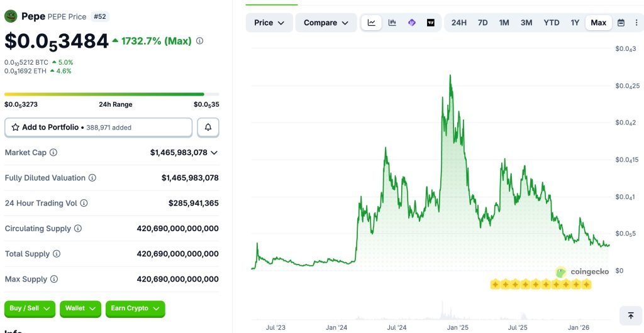Viewport: 644px width, 333px height.
Task: Click Market Cap info icon
Action: 53,153
